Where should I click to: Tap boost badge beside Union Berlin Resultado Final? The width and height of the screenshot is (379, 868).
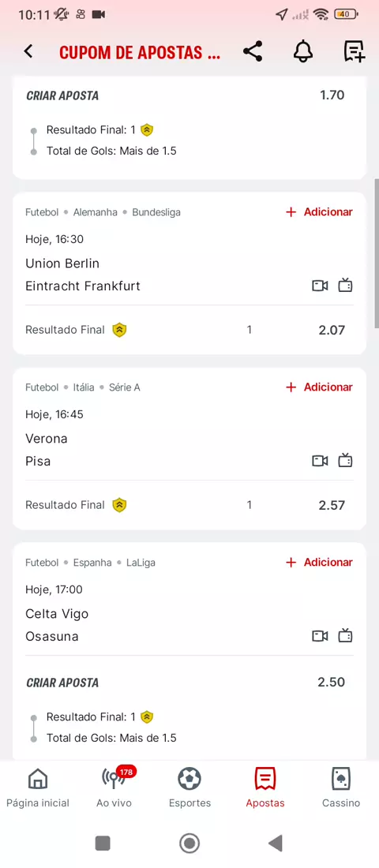click(119, 330)
